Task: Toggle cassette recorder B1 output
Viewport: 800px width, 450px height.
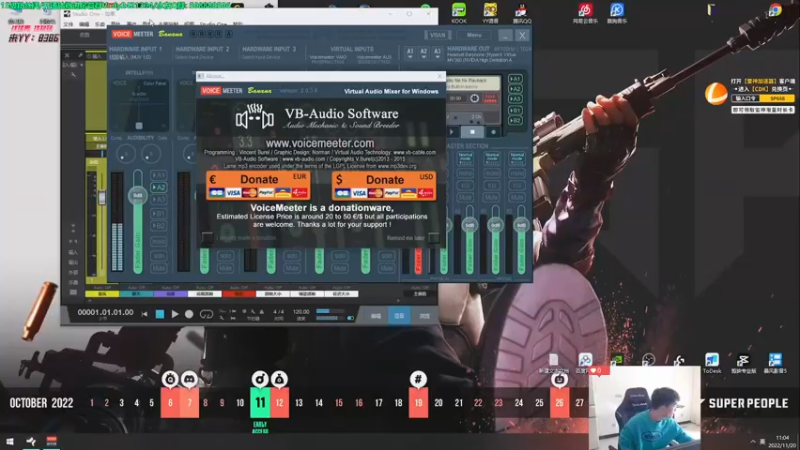Action: 515,110
